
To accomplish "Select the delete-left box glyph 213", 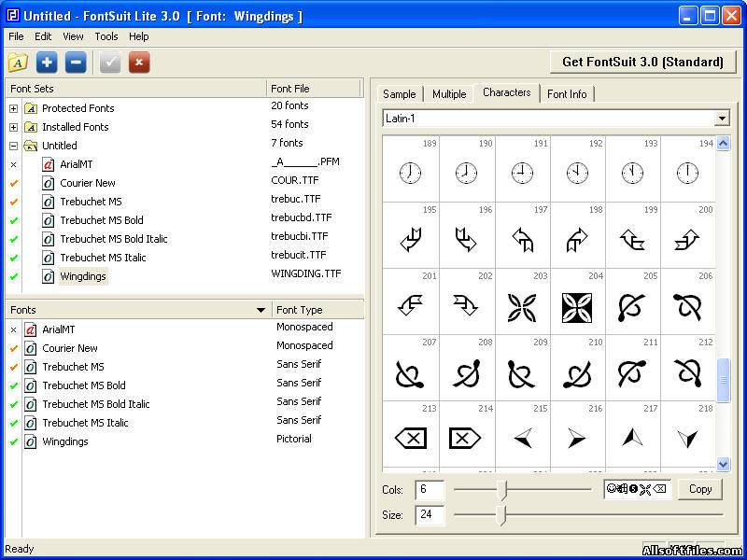I will [x=411, y=439].
